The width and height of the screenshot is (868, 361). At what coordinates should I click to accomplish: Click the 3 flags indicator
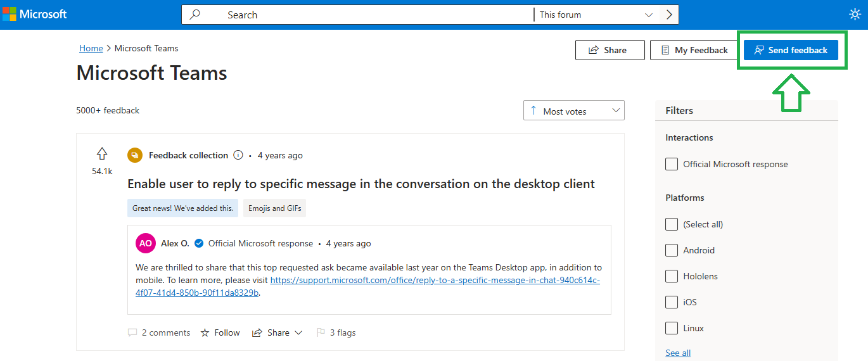coord(336,332)
